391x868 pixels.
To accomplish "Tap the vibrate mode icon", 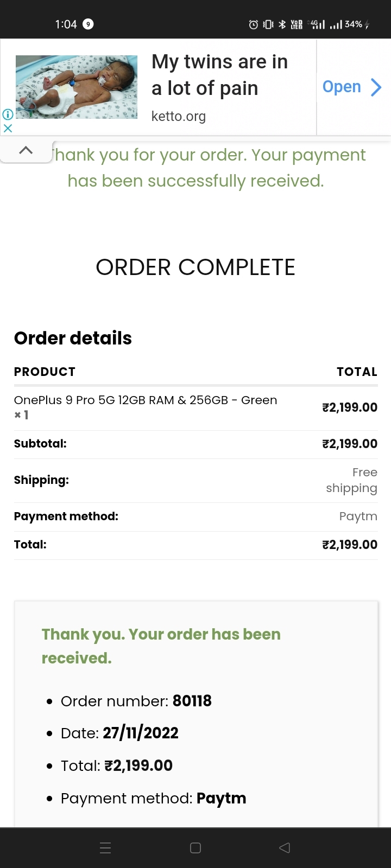I will pos(268,24).
